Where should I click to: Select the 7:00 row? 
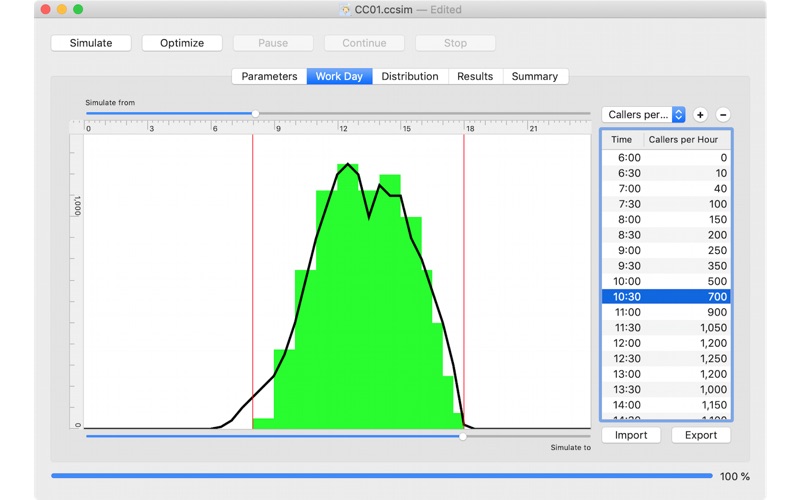click(x=666, y=189)
